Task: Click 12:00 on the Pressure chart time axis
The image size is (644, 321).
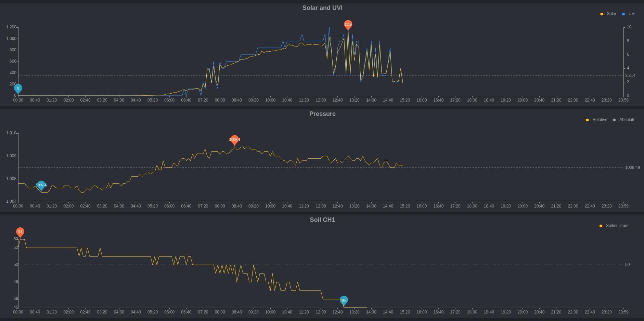Action: coord(321,206)
